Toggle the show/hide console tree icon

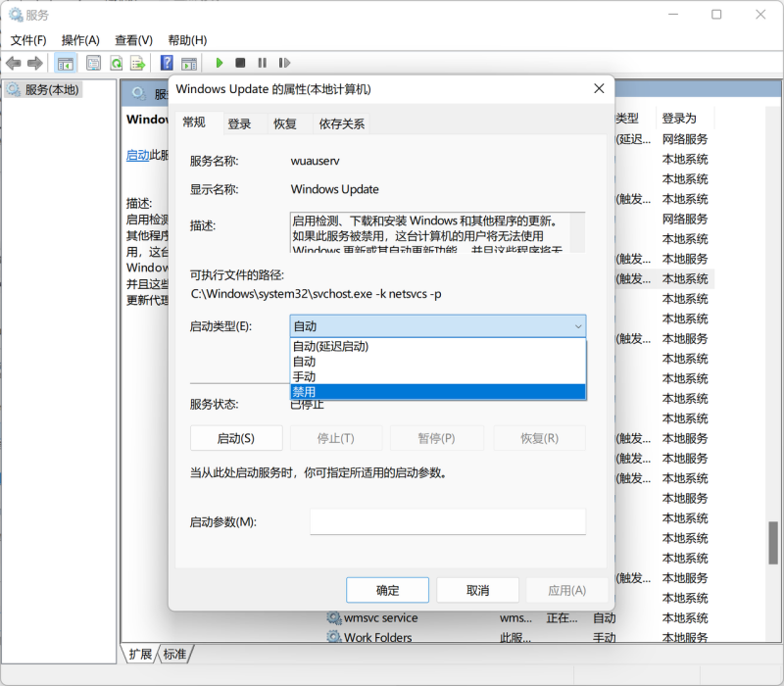coord(66,63)
